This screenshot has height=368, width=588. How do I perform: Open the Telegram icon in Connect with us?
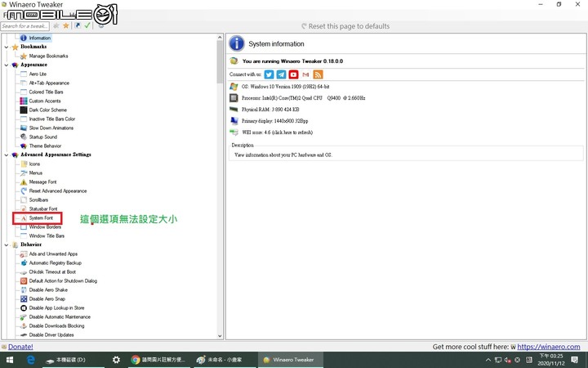click(x=281, y=74)
